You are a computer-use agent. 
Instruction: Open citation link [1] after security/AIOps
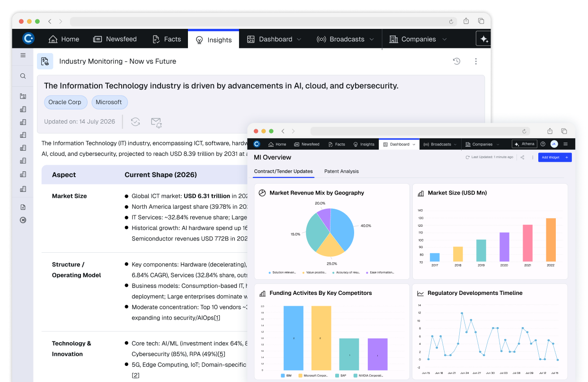(x=217, y=318)
